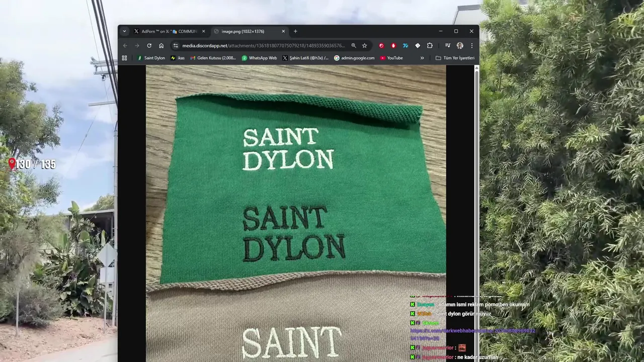Click the page vertical scrollbar

pyautogui.click(x=476, y=214)
